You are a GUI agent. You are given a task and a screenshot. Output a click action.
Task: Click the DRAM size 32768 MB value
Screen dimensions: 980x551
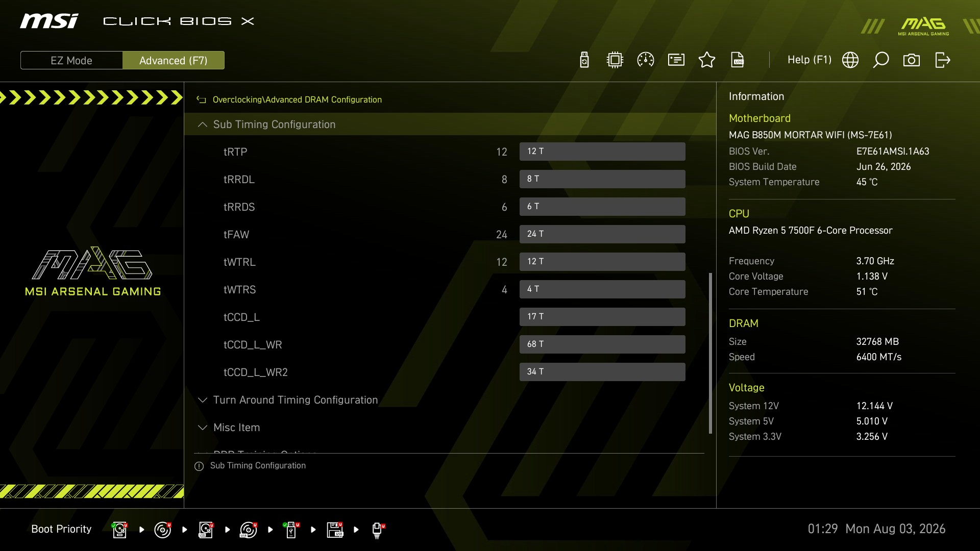(877, 342)
